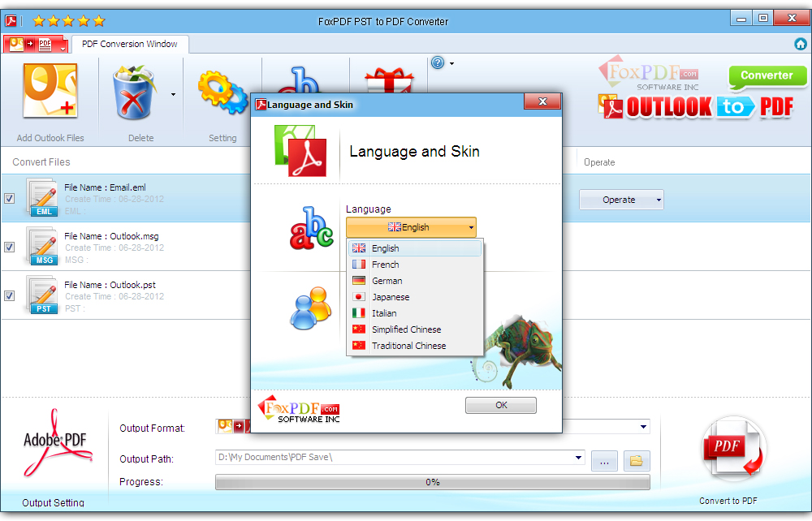Image resolution: width=812 pixels, height=521 pixels.
Task: Click the File Name : Outlook.pst text
Action: click(110, 285)
